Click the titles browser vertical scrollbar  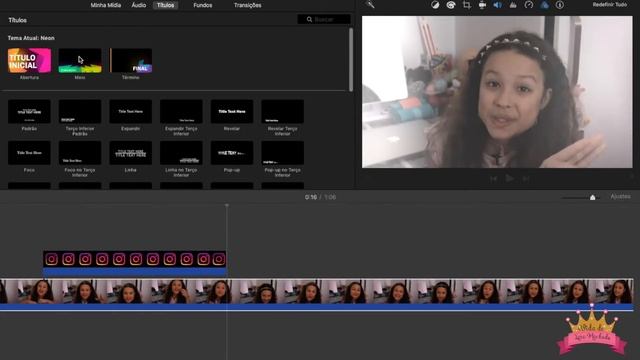point(351,60)
